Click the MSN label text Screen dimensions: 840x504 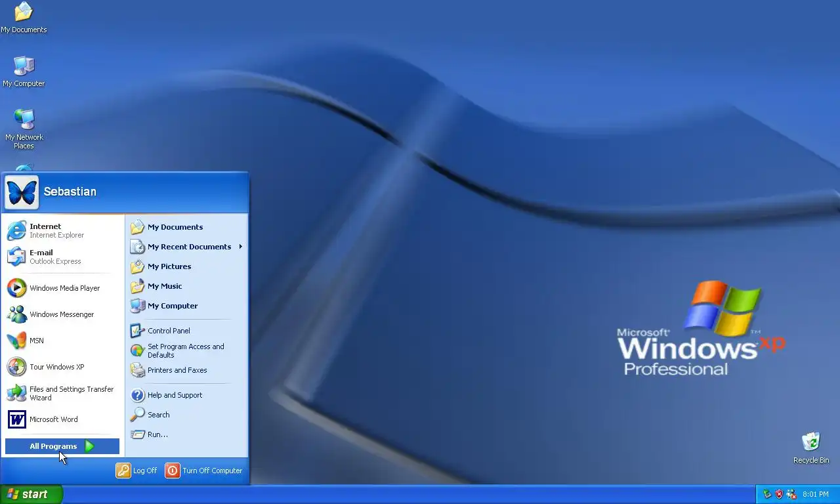37,341
